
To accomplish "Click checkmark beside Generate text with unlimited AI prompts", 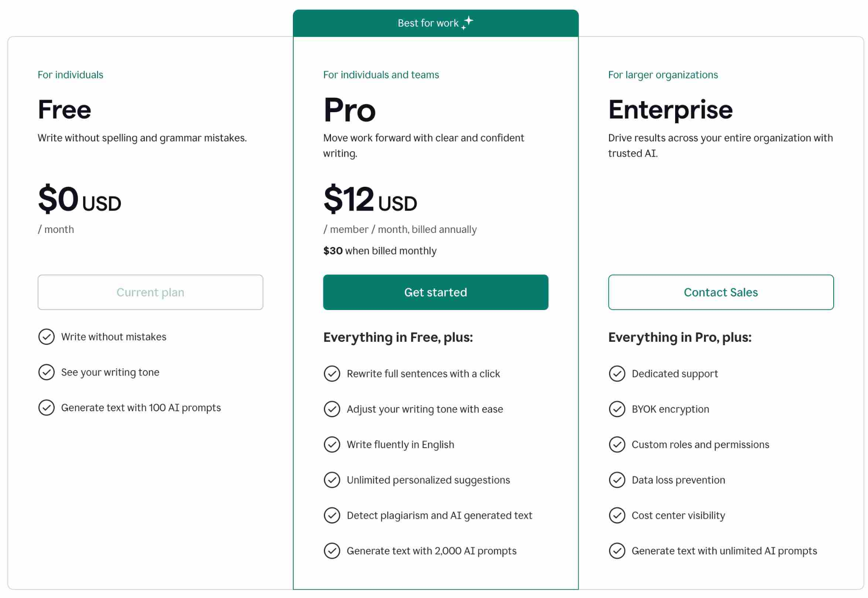I will coord(617,551).
